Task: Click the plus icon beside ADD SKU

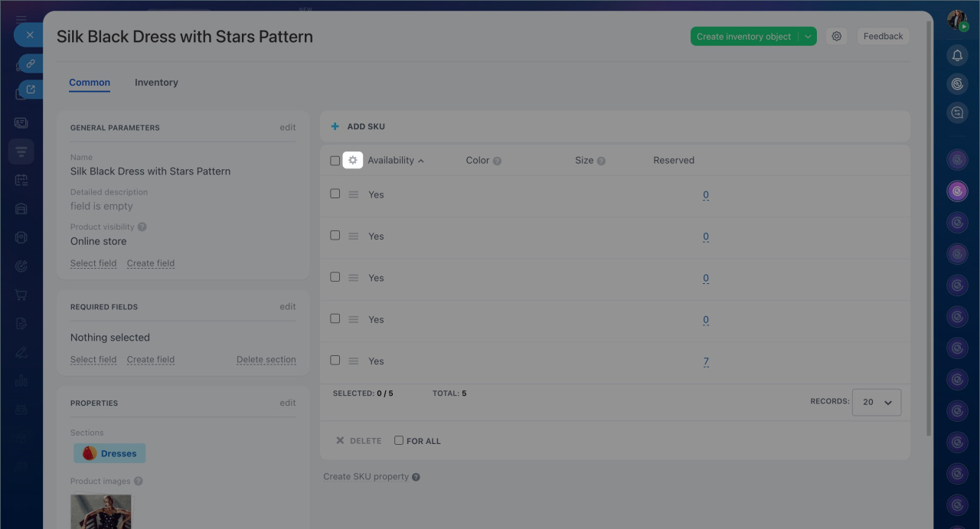Action: click(335, 126)
